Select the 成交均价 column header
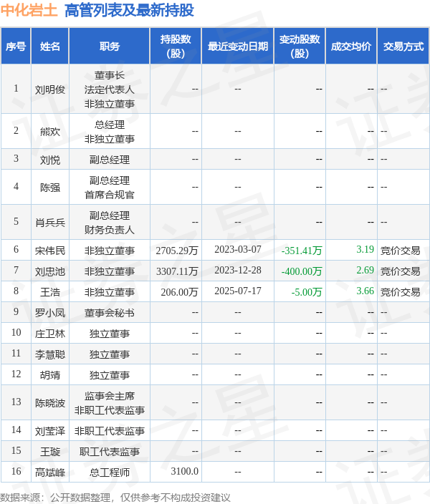The image size is (430, 504). pyautogui.click(x=351, y=47)
